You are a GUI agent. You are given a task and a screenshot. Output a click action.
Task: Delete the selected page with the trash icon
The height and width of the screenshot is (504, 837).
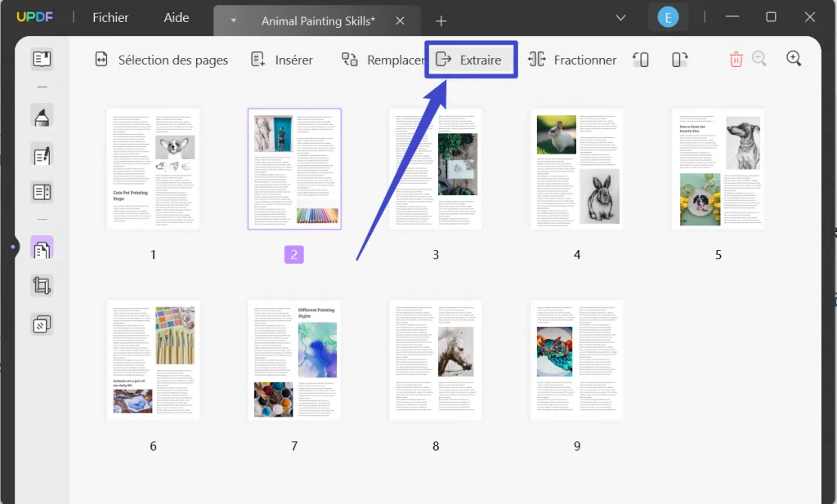click(x=735, y=59)
